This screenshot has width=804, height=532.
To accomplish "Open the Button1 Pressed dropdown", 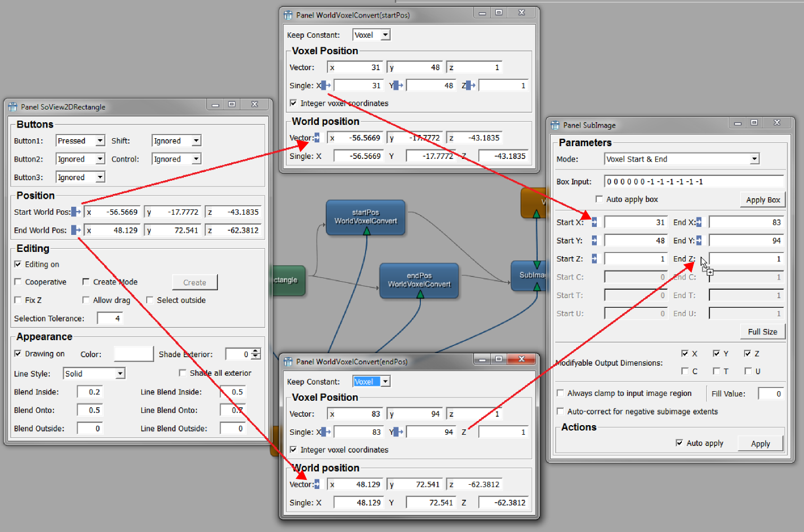I will pos(100,141).
